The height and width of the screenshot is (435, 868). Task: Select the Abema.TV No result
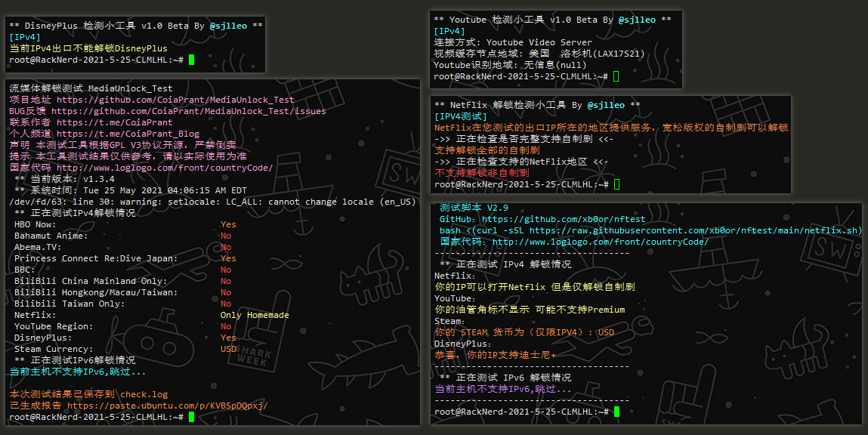point(226,247)
